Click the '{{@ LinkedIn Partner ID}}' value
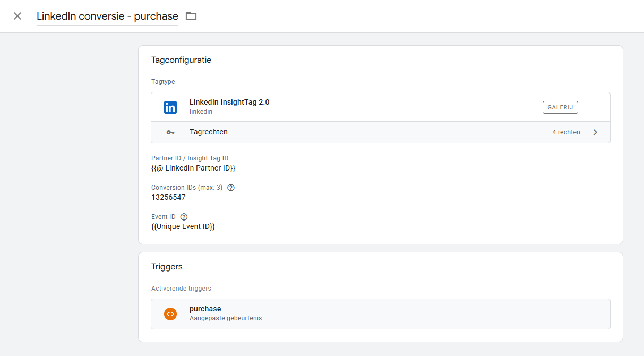The height and width of the screenshot is (356, 644). click(x=193, y=168)
